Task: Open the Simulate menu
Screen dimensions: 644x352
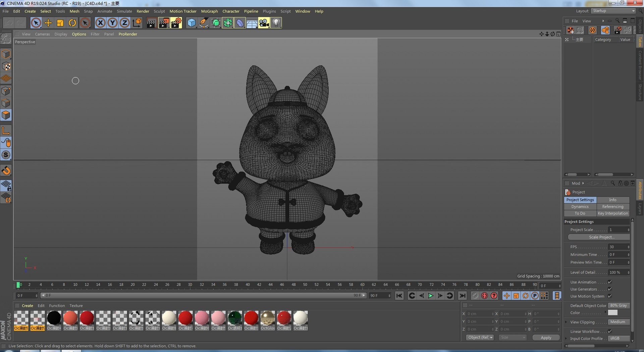Action: click(x=124, y=11)
